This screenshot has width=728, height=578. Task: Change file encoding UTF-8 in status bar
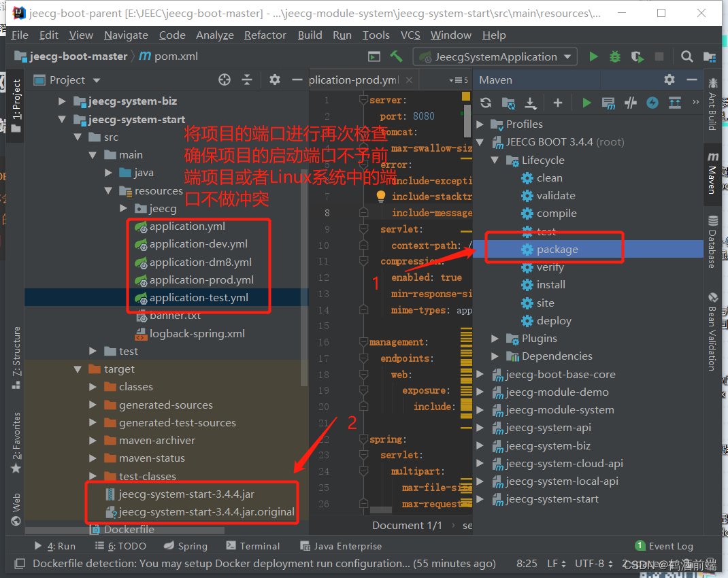pos(594,564)
